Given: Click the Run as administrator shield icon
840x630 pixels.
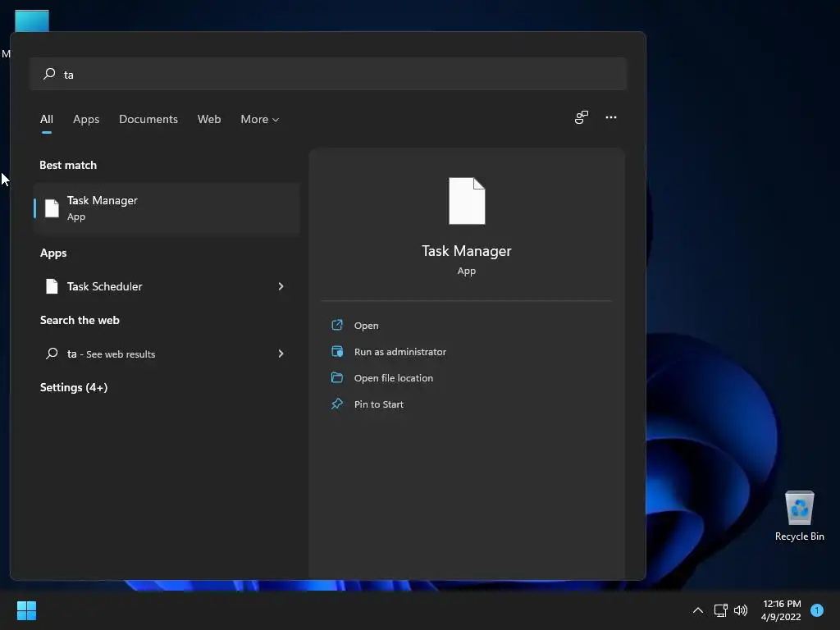Looking at the screenshot, I should point(337,351).
